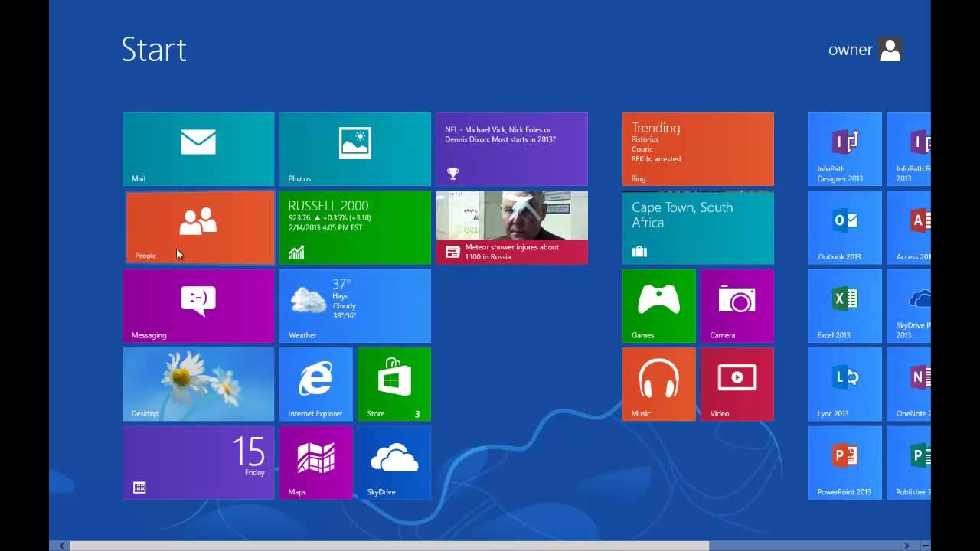Open the News tile about meteor shower
The width and height of the screenshot is (980, 551).
click(x=511, y=227)
